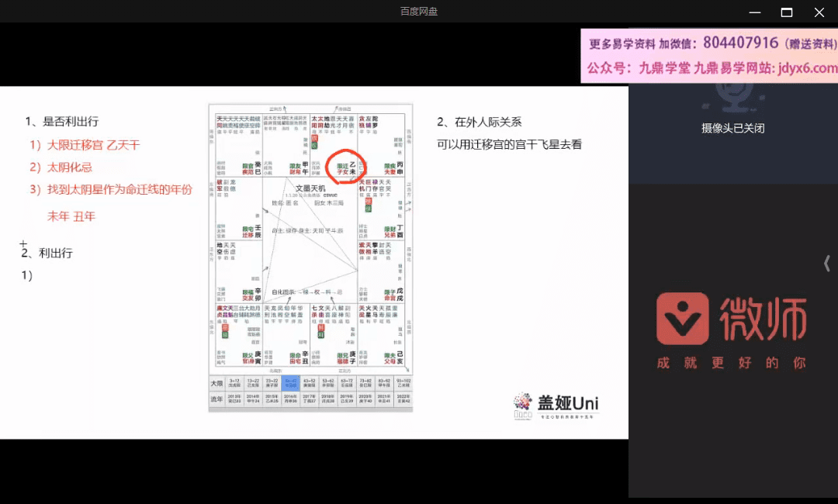The width and height of the screenshot is (838, 504).
Task: Select the 43–52 大限 period cell
Action: pyautogui.click(x=308, y=383)
